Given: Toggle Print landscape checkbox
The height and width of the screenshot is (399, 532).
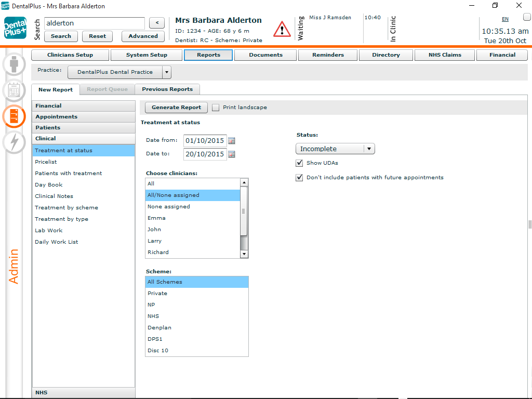Looking at the screenshot, I should [216, 108].
